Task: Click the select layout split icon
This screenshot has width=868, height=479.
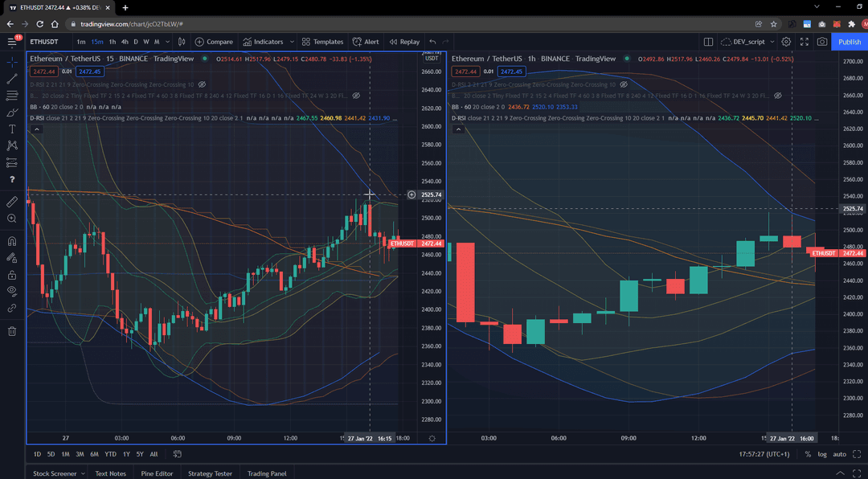Action: pos(708,42)
